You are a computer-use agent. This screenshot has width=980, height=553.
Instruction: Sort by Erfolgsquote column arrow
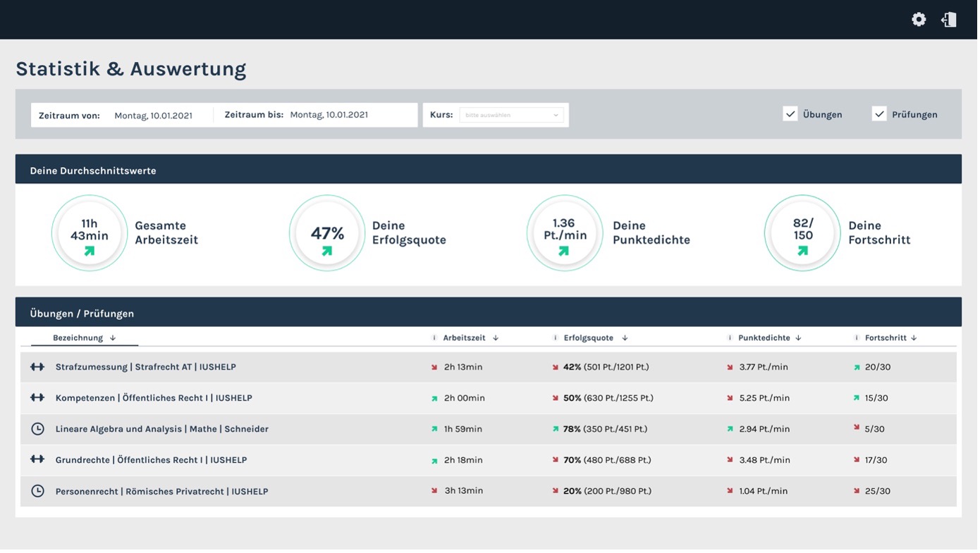(625, 338)
